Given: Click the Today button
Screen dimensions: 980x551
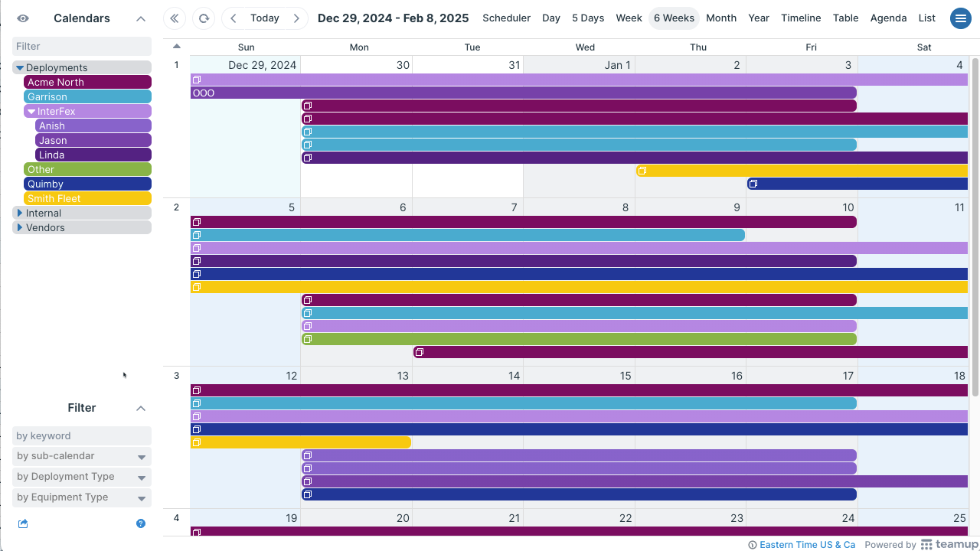Looking at the screenshot, I should point(265,18).
